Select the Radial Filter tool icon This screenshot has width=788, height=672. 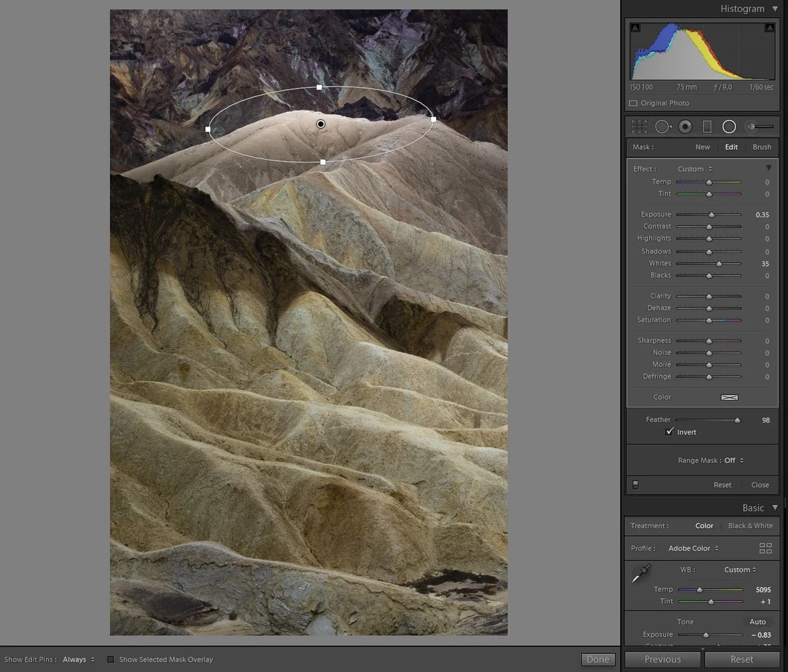[x=729, y=126]
